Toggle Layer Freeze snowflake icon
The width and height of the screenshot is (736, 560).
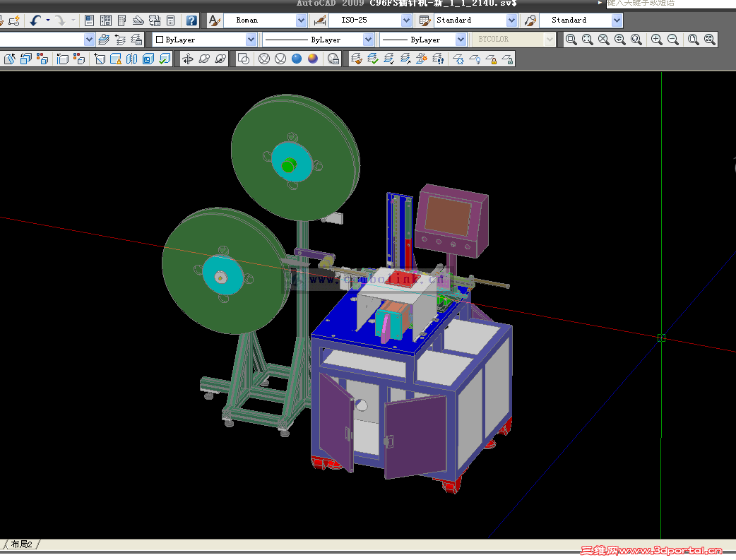pos(458,59)
